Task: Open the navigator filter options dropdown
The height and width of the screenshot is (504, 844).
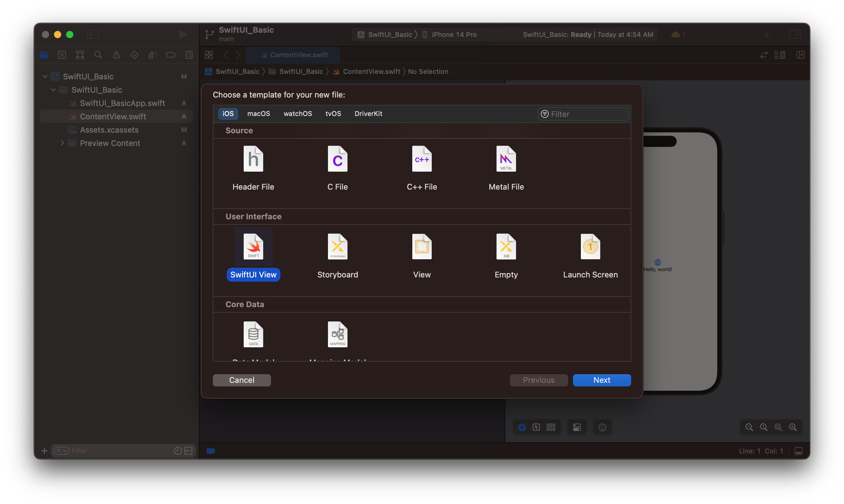Action: 62,450
